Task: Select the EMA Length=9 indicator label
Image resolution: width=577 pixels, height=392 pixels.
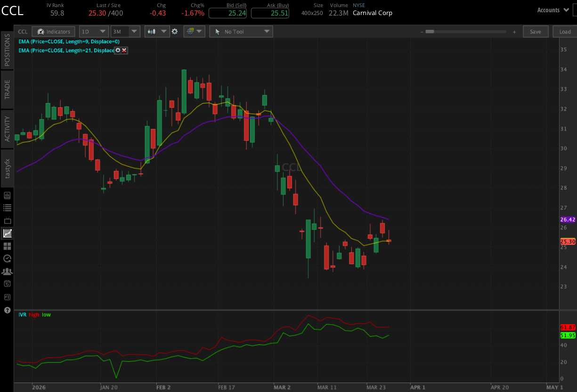Action: click(69, 41)
